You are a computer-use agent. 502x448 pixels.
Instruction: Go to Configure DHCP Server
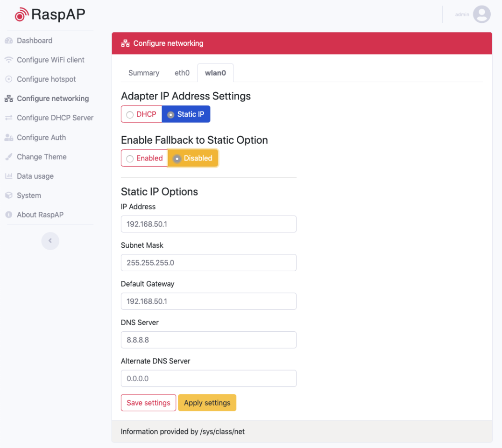tap(55, 118)
